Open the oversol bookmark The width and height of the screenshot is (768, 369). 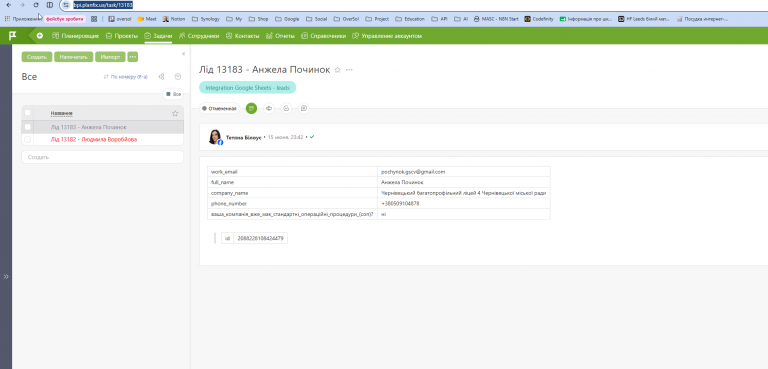(120, 19)
